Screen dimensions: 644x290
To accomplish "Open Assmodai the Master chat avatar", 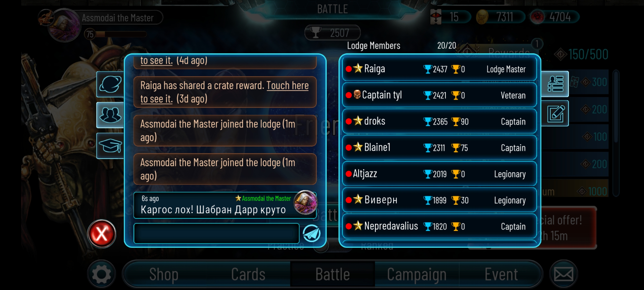I will [305, 202].
